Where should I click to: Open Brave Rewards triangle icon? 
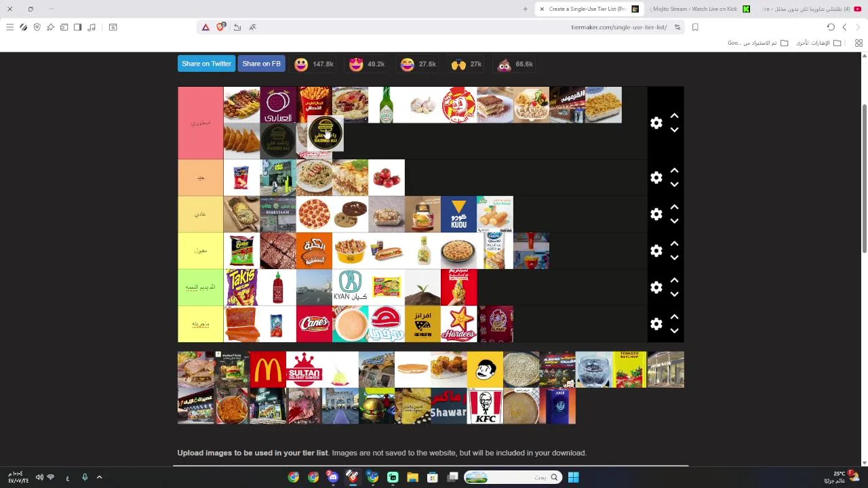tap(205, 27)
